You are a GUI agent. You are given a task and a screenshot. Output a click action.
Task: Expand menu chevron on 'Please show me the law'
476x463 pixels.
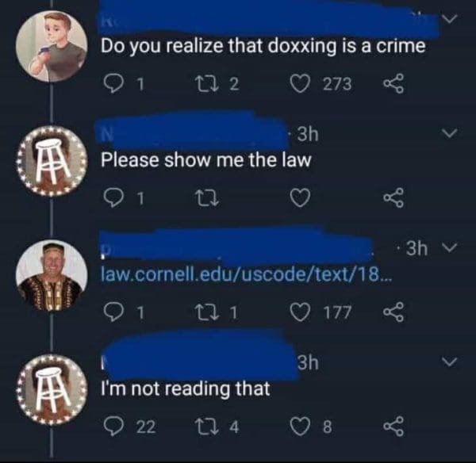pyautogui.click(x=450, y=132)
